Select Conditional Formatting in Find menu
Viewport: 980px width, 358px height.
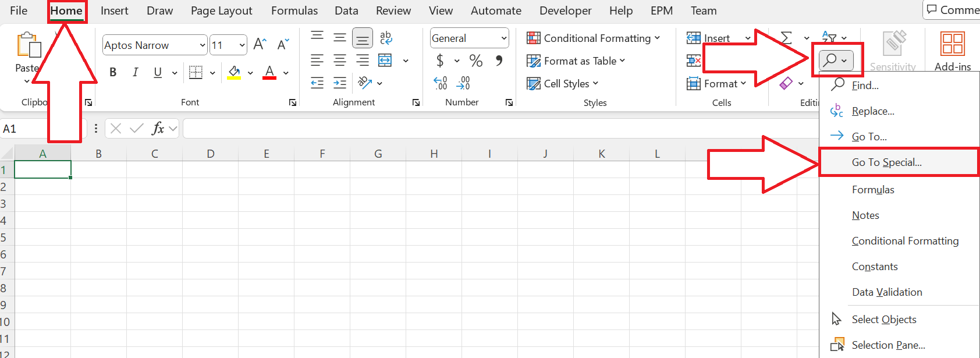coord(899,240)
